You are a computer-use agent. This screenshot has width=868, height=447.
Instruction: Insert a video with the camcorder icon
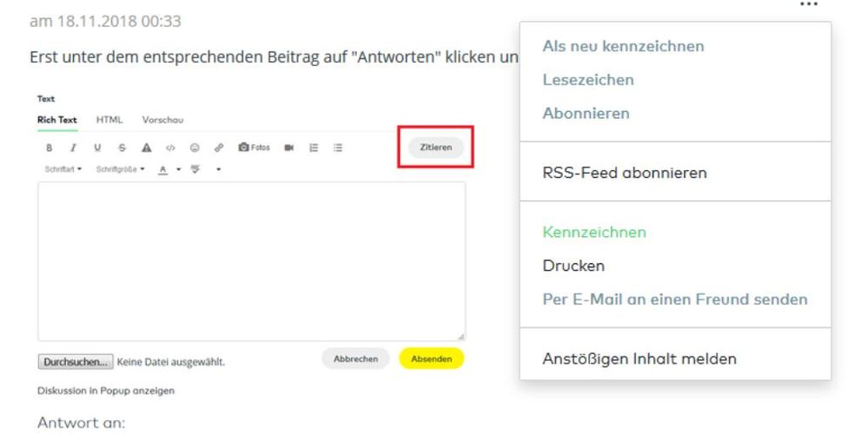click(x=289, y=148)
